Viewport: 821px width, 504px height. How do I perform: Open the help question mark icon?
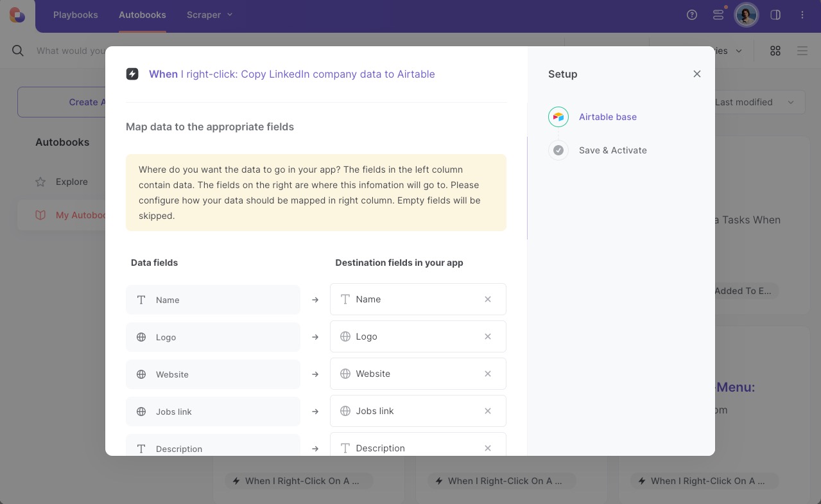[x=692, y=15]
